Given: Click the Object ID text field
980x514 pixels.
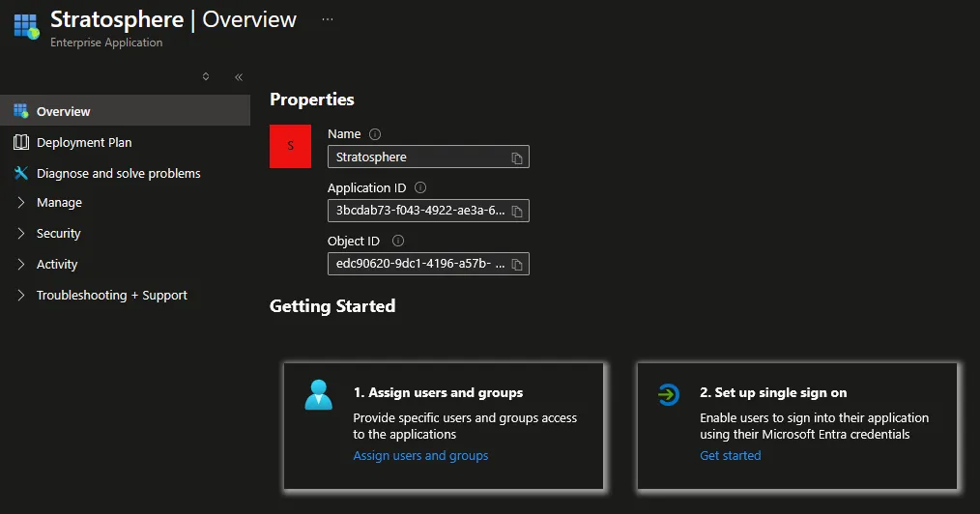Looking at the screenshot, I should coord(428,264).
